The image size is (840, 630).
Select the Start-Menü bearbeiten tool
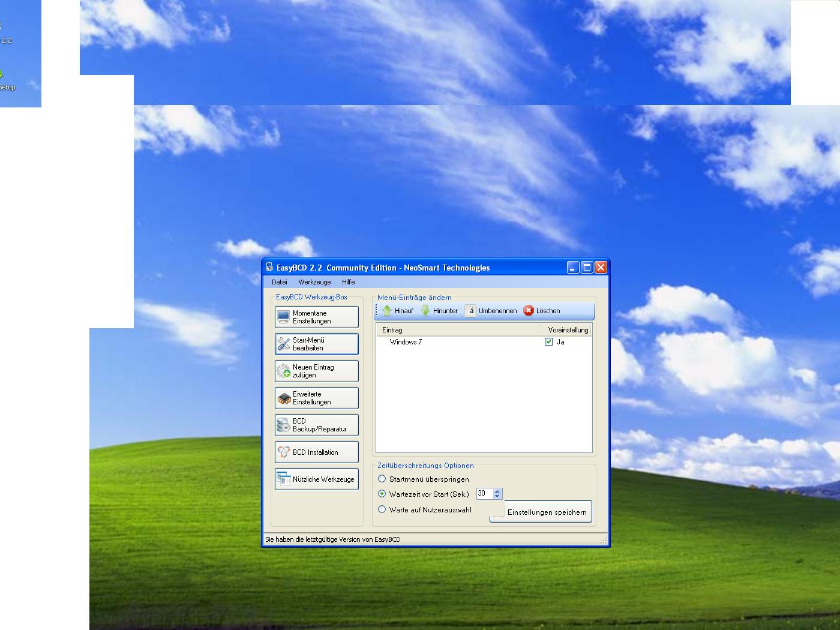point(317,344)
